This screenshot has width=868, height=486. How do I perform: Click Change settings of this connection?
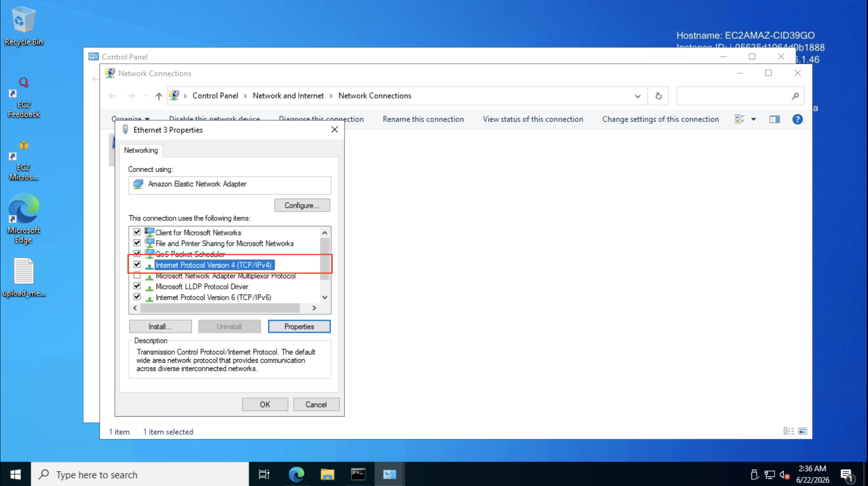pyautogui.click(x=660, y=119)
